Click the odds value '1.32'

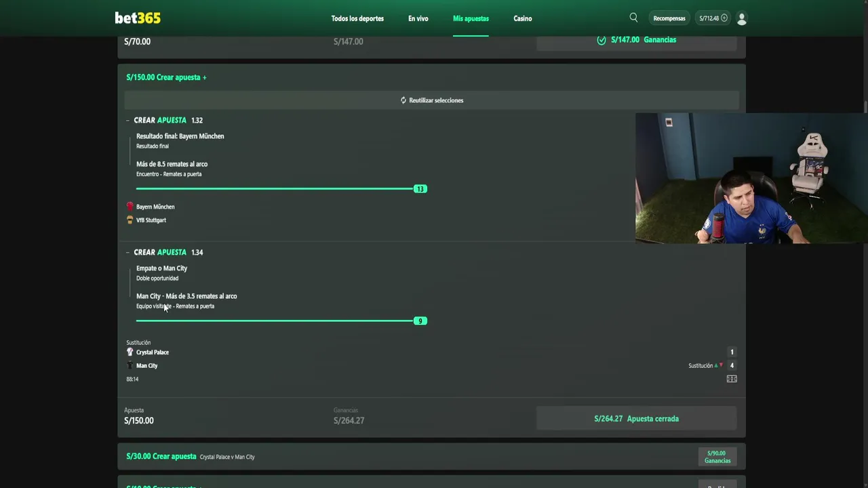[x=197, y=121]
